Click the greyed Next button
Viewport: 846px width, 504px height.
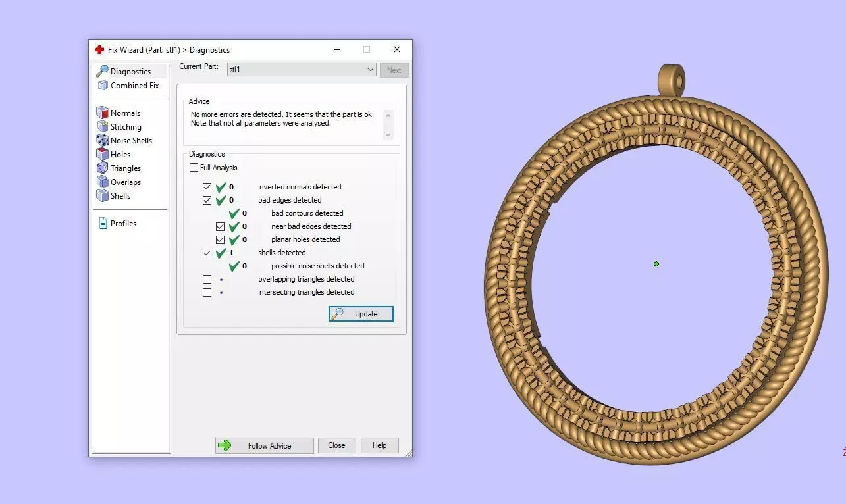click(394, 70)
